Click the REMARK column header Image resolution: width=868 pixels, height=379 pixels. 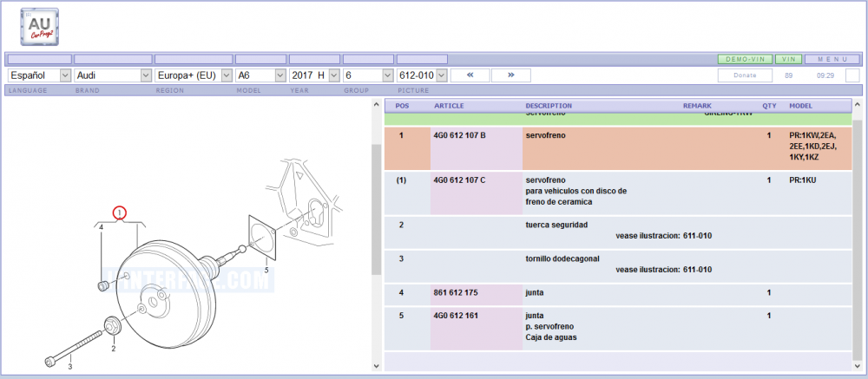[697, 106]
